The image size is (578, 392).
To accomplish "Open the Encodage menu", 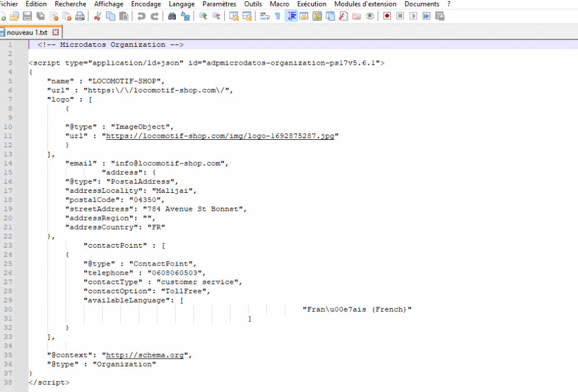I will [146, 4].
